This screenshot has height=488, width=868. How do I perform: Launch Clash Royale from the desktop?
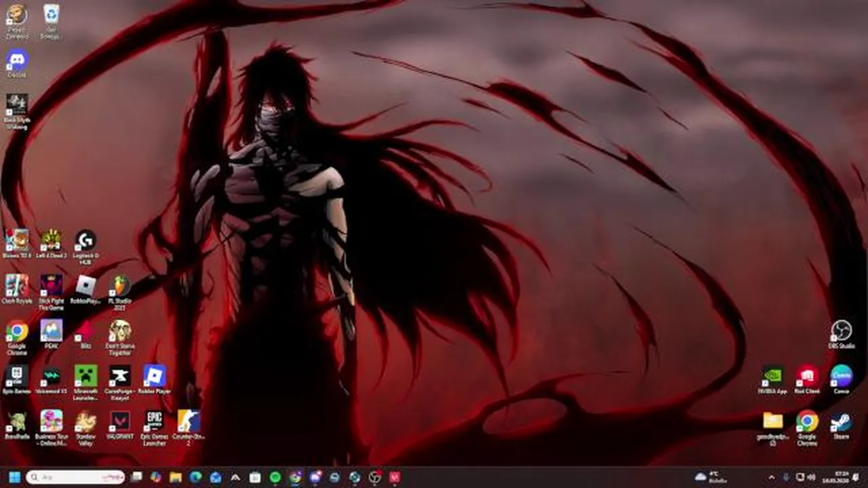(x=17, y=289)
